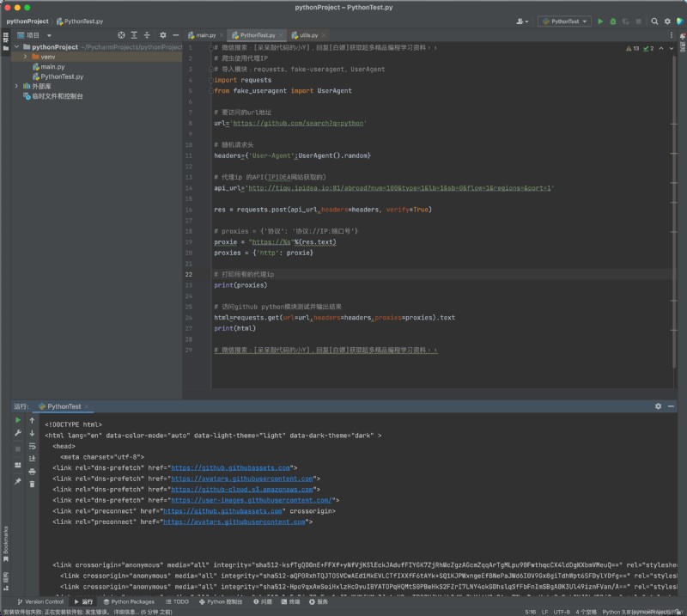Open the TODO tool tab
Screen dimensions: 687x616
click(x=177, y=601)
